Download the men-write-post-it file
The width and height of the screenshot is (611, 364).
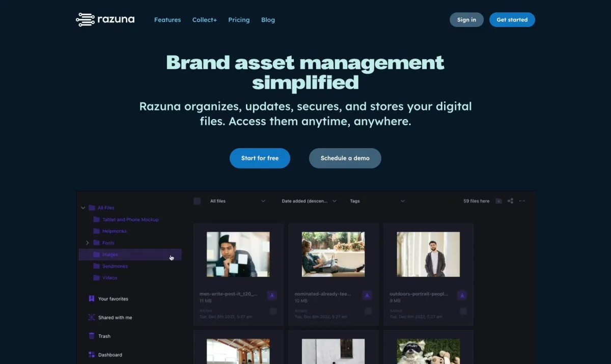tap(272, 295)
